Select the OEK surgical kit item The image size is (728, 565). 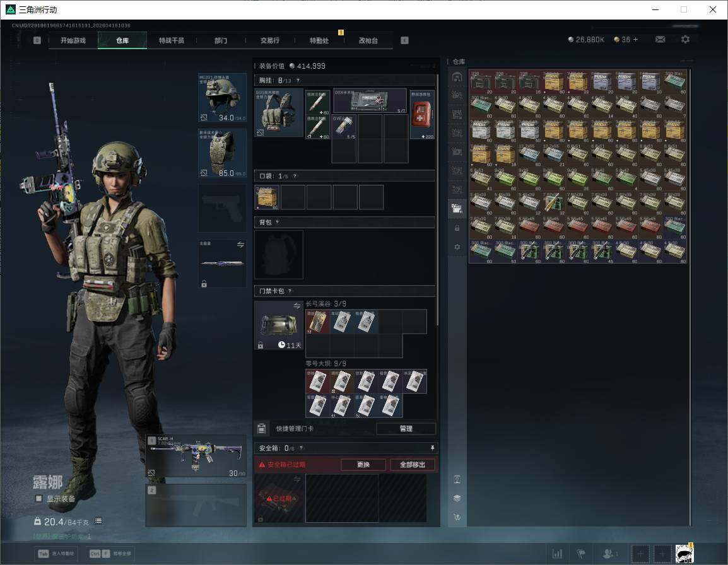[x=370, y=101]
